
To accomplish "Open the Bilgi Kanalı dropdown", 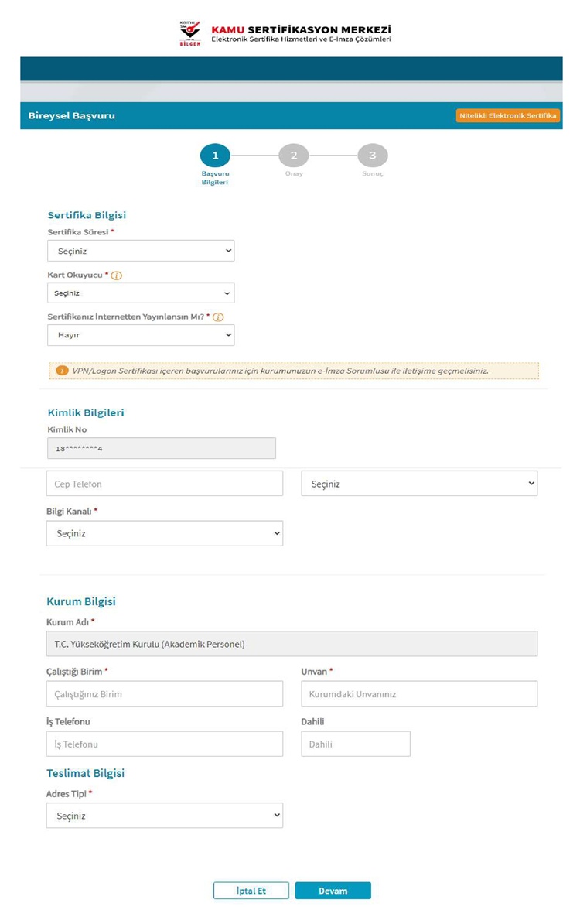I will coord(165,533).
